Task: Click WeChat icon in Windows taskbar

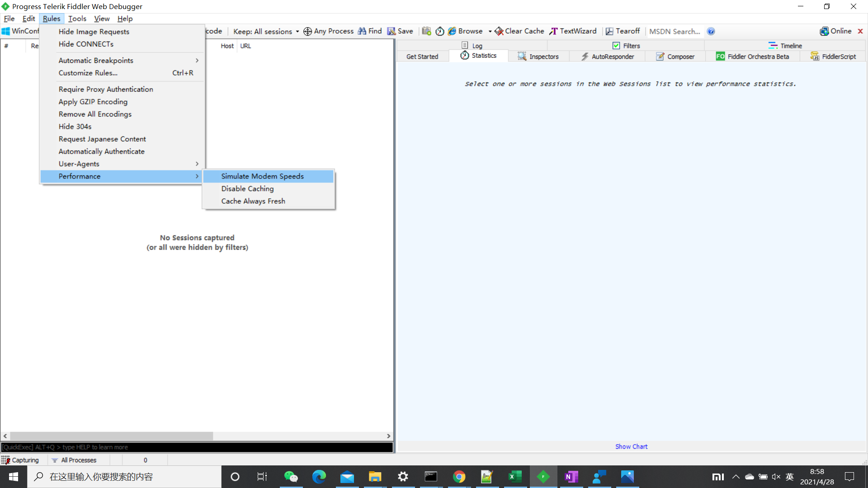Action: tap(290, 476)
